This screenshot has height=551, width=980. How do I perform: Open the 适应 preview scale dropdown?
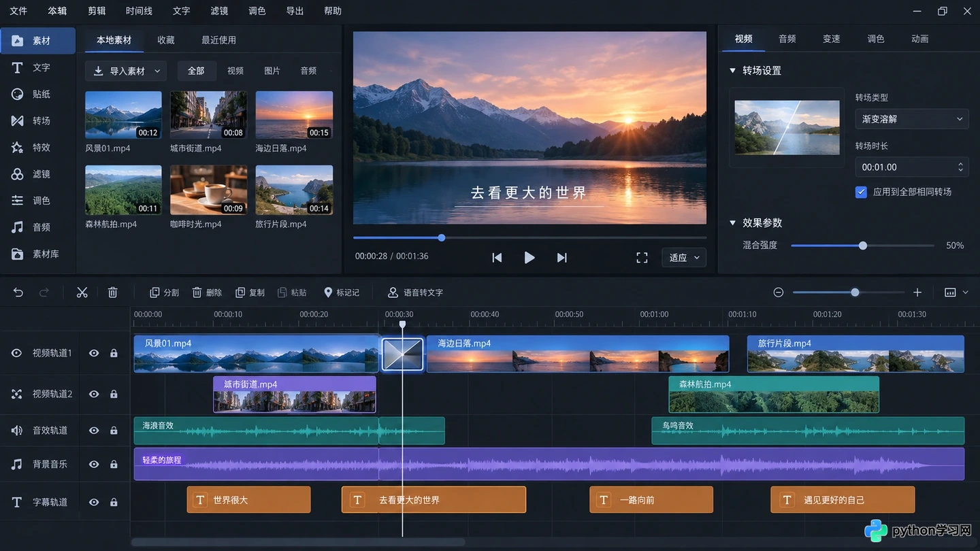pos(684,258)
